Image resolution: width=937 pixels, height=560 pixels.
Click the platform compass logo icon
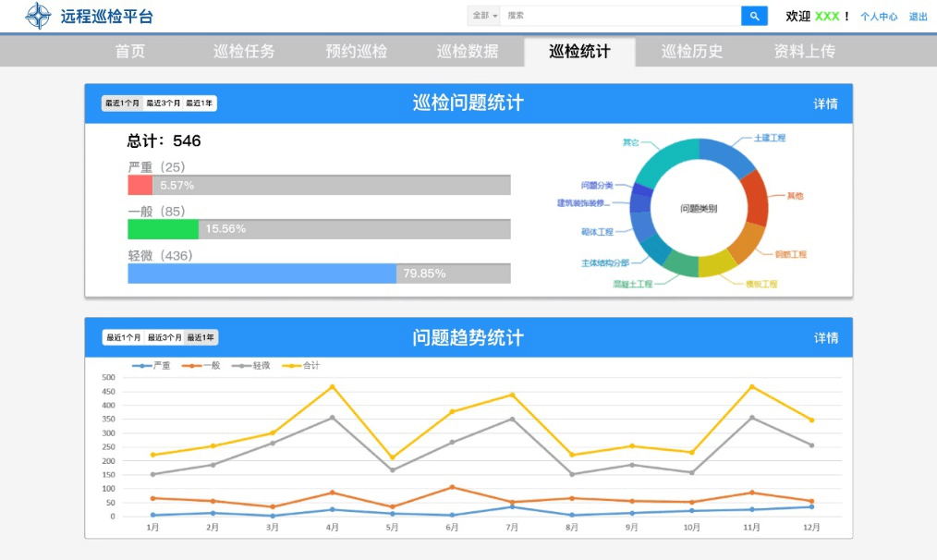coord(38,16)
